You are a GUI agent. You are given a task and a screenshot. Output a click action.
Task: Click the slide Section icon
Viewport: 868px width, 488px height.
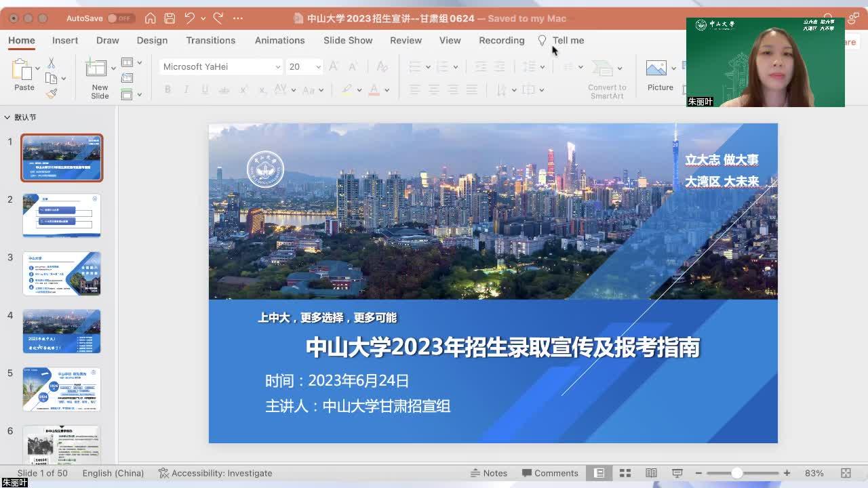click(x=127, y=94)
